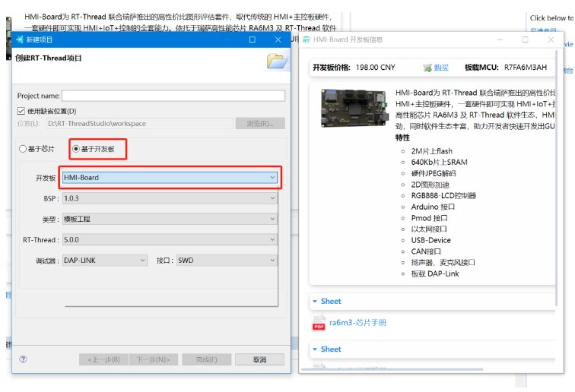The width and height of the screenshot is (575, 392).
Task: Click the 浏览(R)... browse button
Action: [260, 124]
